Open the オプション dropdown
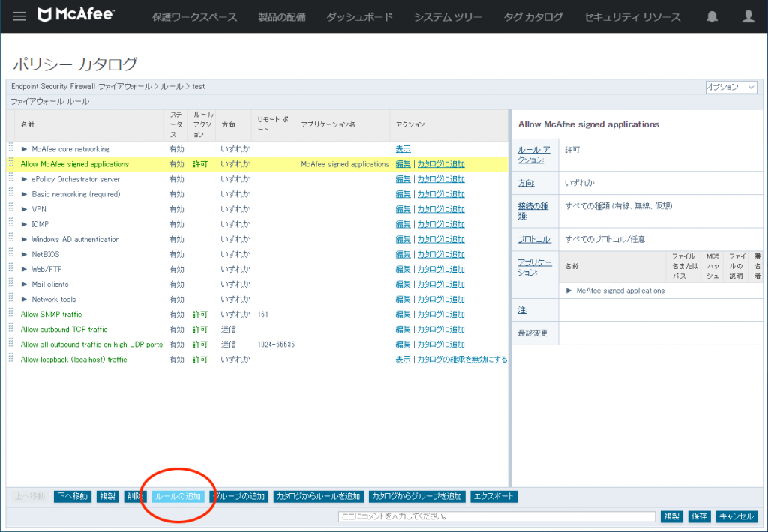The width and height of the screenshot is (768, 532). click(730, 87)
